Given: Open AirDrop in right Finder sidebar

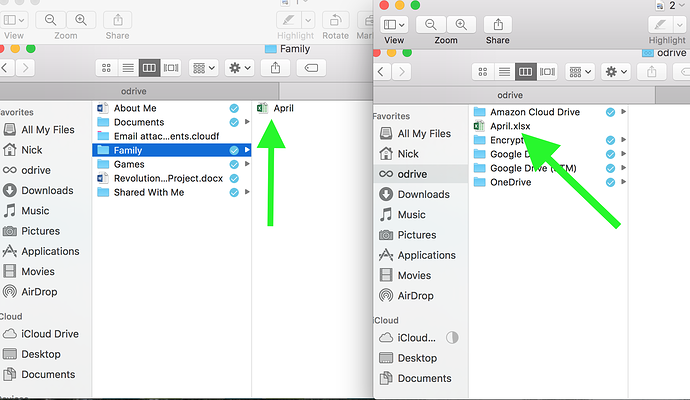Looking at the screenshot, I should [x=407, y=296].
